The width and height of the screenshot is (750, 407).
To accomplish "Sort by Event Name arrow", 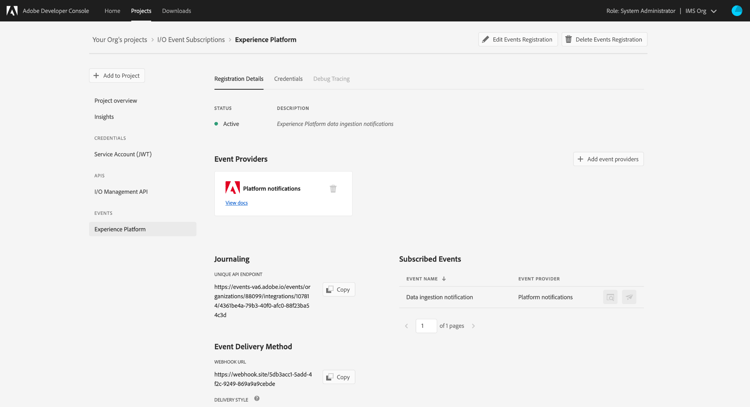I will [444, 278].
